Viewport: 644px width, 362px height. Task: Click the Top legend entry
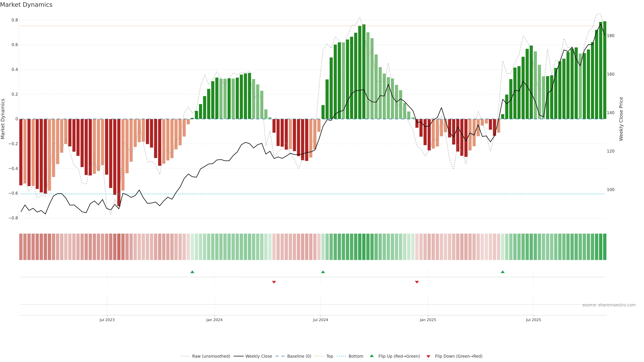tap(330, 356)
